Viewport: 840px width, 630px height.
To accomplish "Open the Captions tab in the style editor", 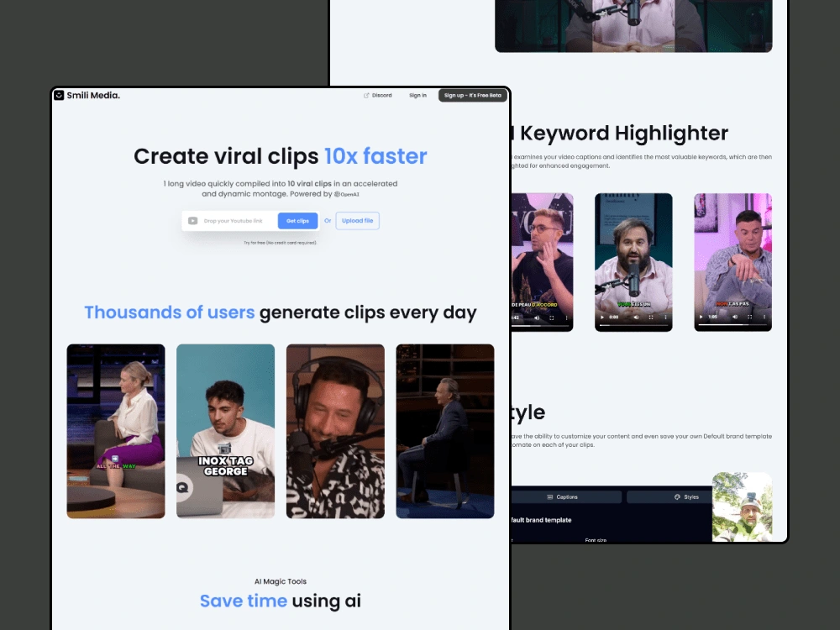I will (x=565, y=497).
